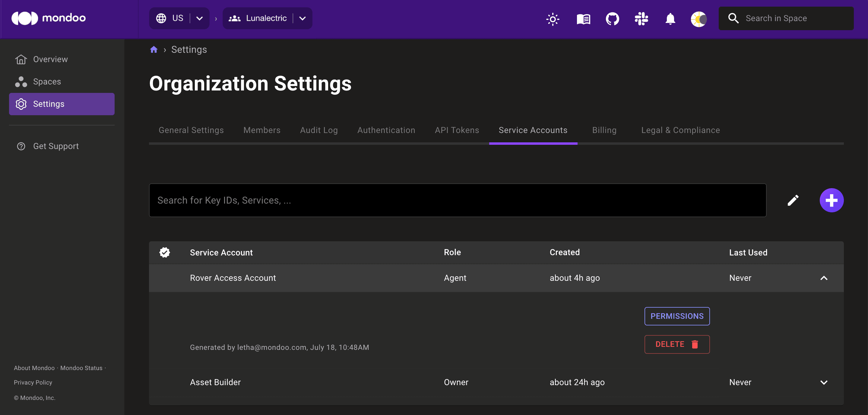Viewport: 868px width, 415px height.
Task: Open the Lunalectric organization dropdown
Action: [x=302, y=18]
